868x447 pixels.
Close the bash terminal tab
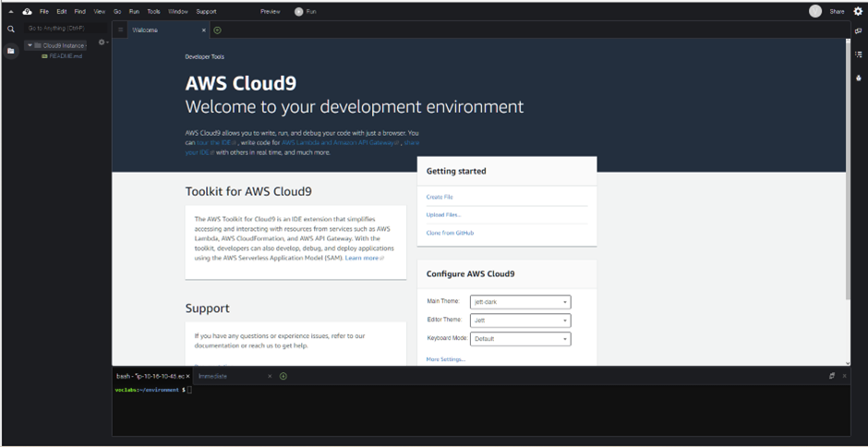[187, 376]
